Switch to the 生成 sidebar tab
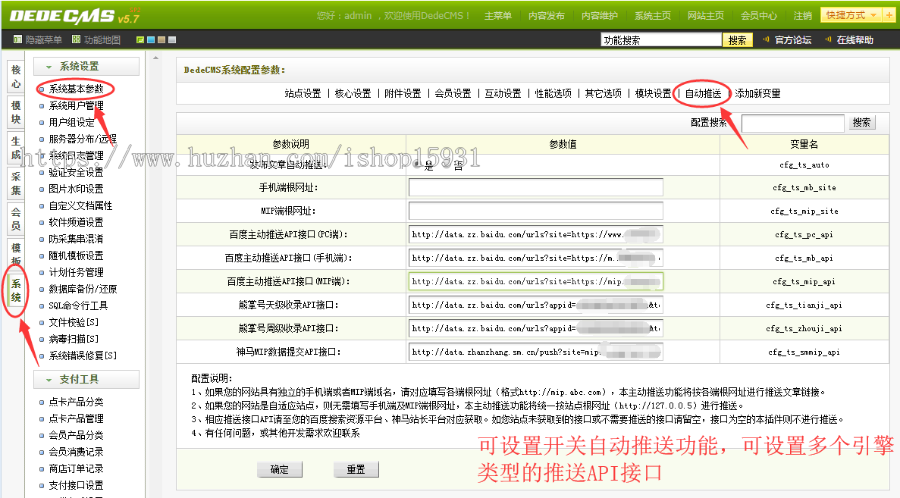This screenshot has width=900, height=498. (16, 148)
